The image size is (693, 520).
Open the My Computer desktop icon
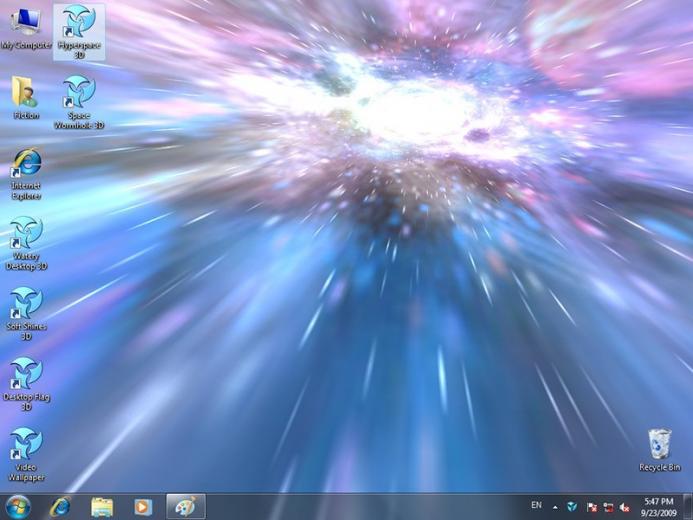pyautogui.click(x=26, y=22)
